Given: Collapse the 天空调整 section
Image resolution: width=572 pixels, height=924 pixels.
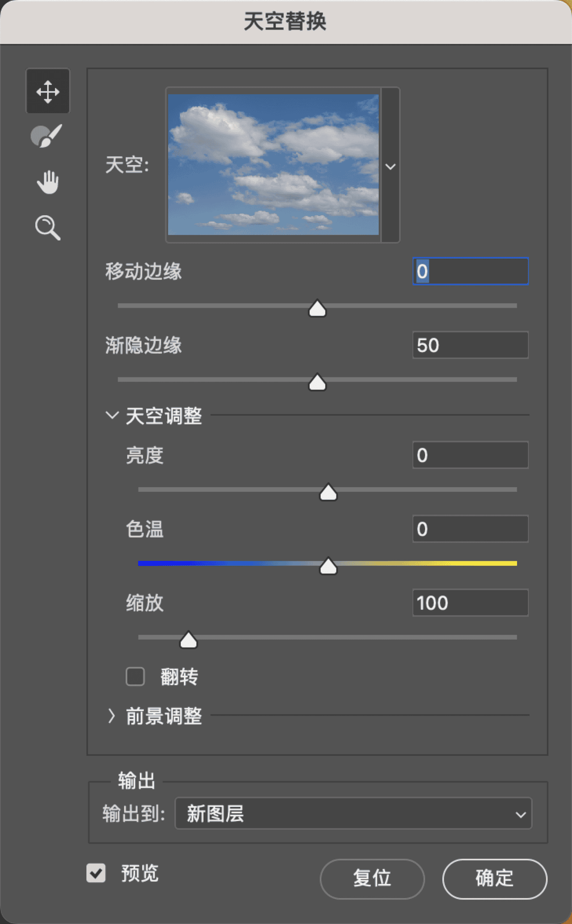Looking at the screenshot, I should [x=112, y=415].
